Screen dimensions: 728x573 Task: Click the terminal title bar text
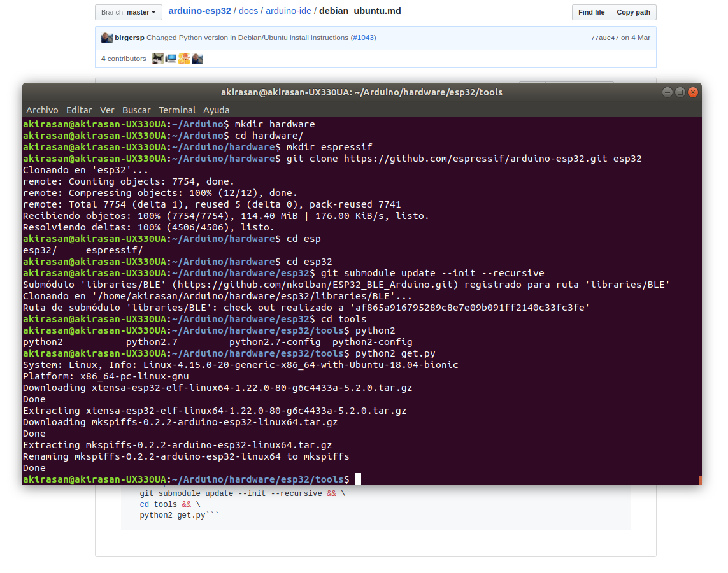[362, 92]
